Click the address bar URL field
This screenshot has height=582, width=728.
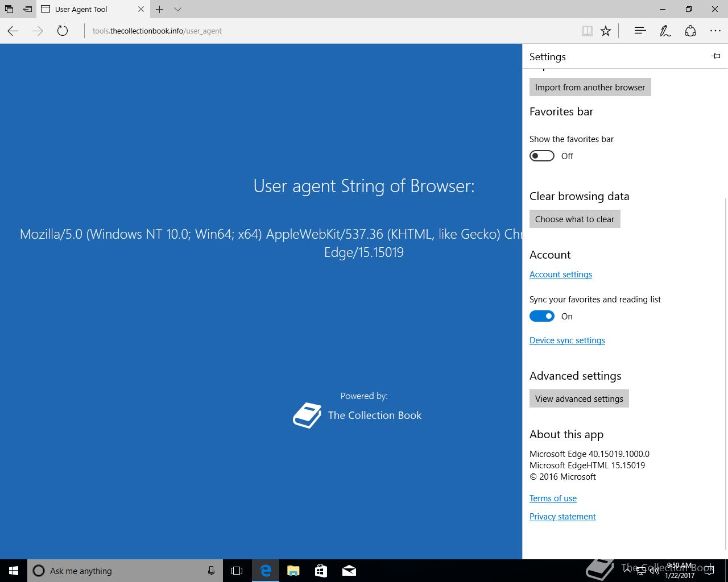(x=330, y=31)
